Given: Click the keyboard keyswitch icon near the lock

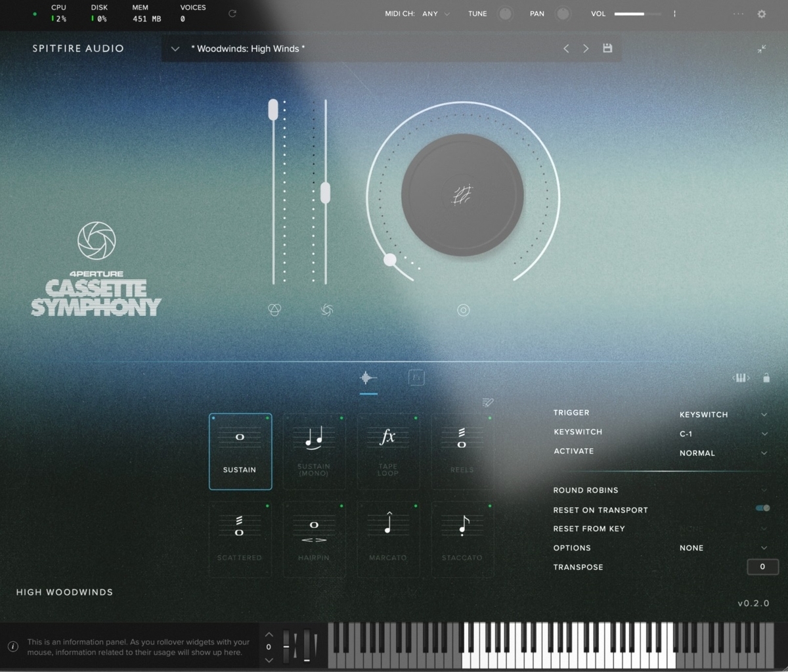Looking at the screenshot, I should [x=741, y=378].
